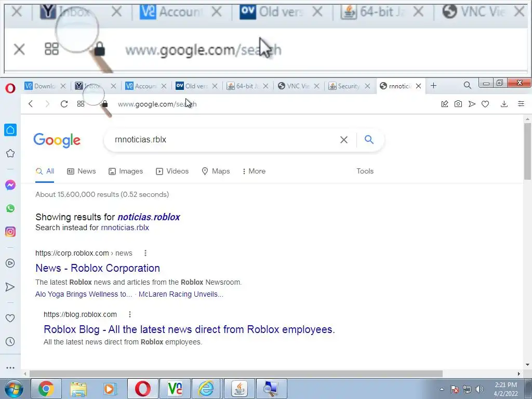Go to sidebar Home icon
Screen dimensions: 532x399
tap(10, 129)
